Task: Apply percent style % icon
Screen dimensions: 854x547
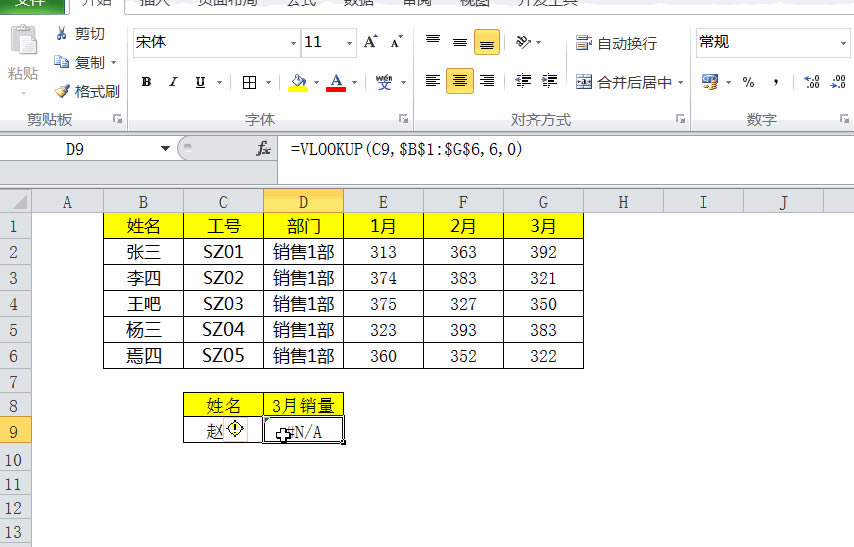Action: [748, 82]
